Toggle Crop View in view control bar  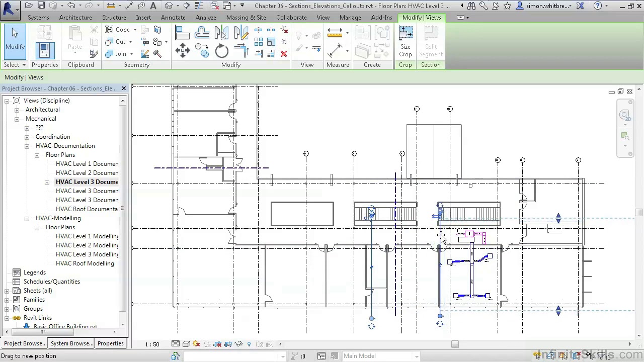pos(218,344)
